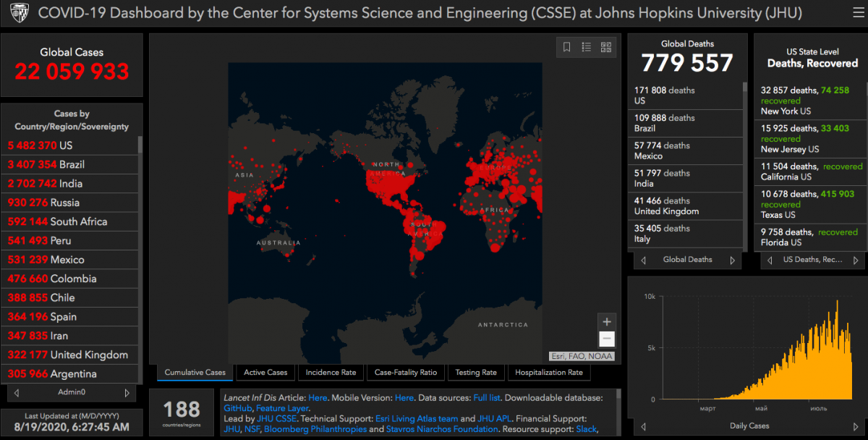Select Russia in the cases list
868x440 pixels.
click(x=70, y=203)
